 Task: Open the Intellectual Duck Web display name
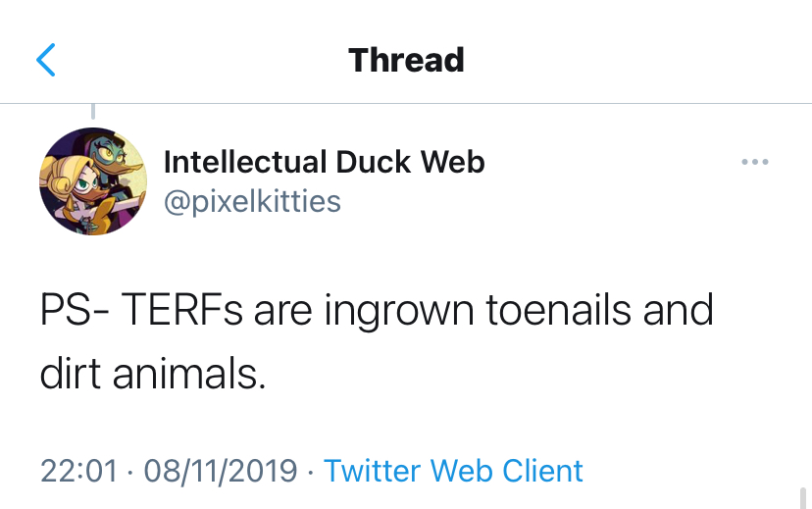click(324, 162)
